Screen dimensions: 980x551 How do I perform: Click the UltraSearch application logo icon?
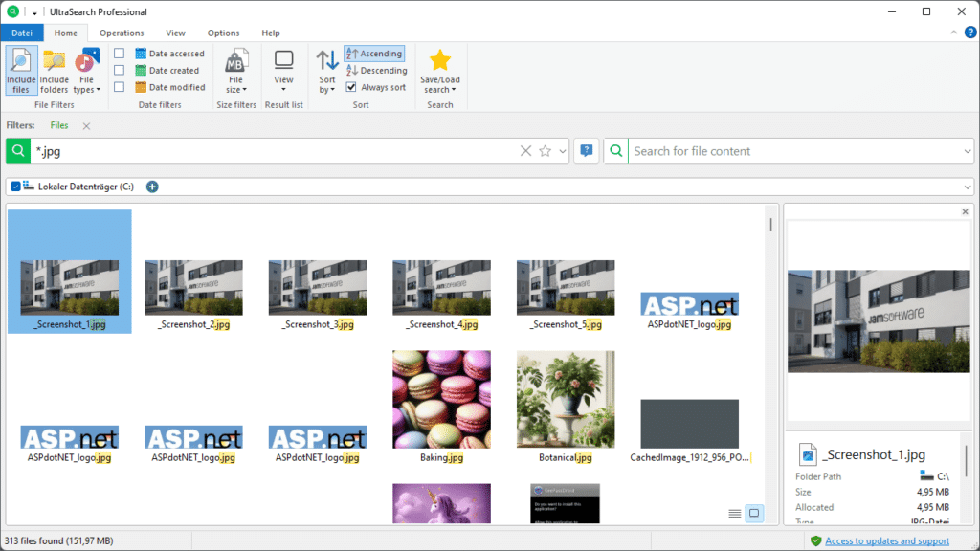click(12, 11)
